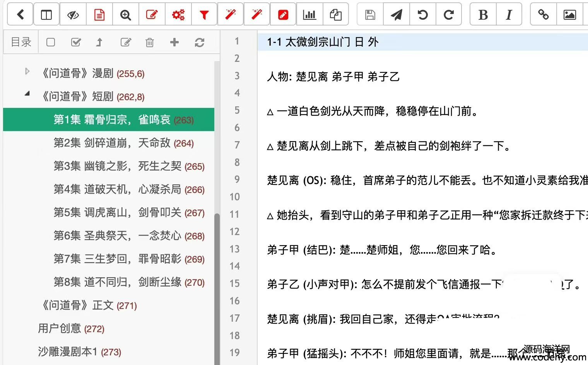Click editor line 1 scene heading text

tap(322, 42)
